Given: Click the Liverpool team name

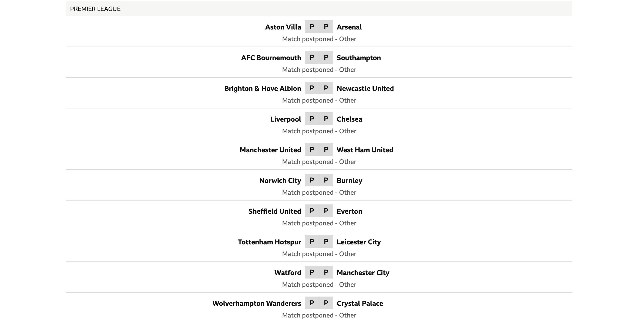Looking at the screenshot, I should [x=285, y=119].
